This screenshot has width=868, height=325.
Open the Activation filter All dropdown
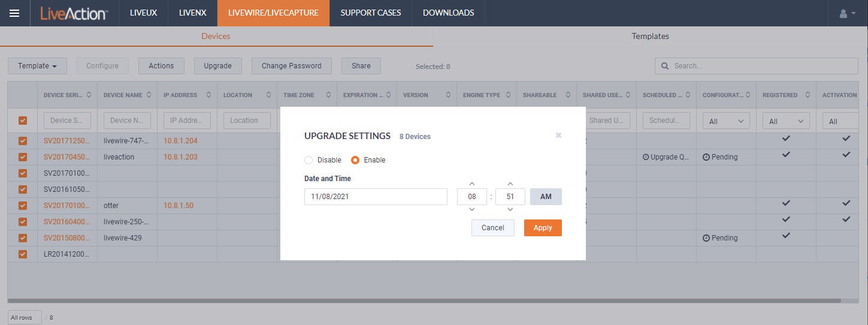pyautogui.click(x=841, y=121)
